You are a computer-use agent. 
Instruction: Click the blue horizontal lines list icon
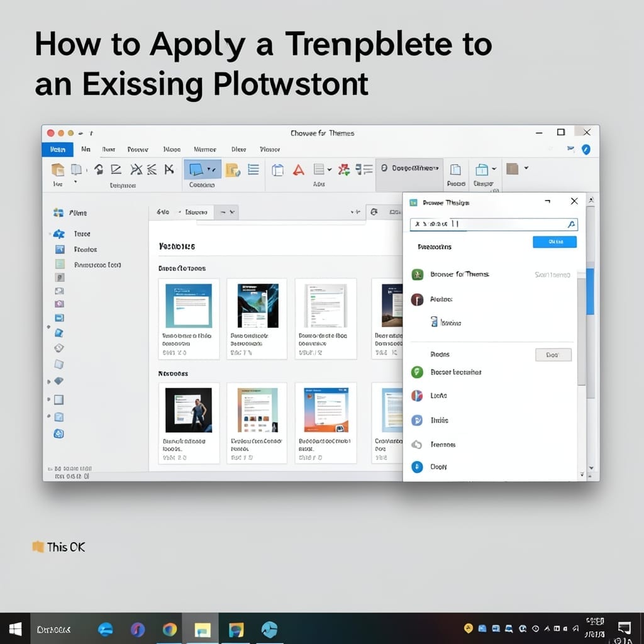(253, 169)
